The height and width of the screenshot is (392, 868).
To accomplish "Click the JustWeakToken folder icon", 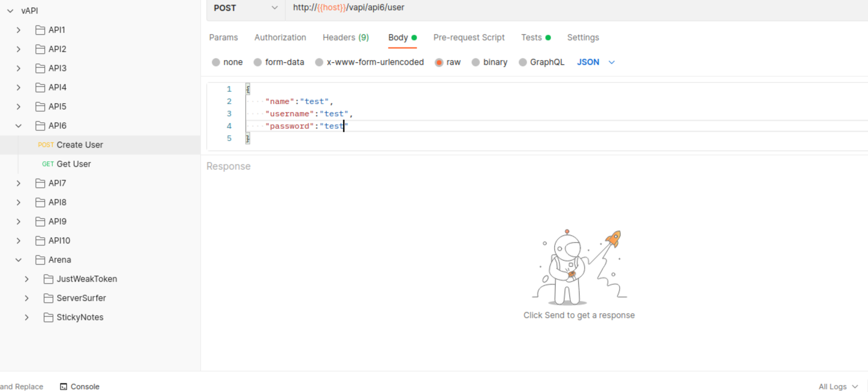I will (x=48, y=279).
